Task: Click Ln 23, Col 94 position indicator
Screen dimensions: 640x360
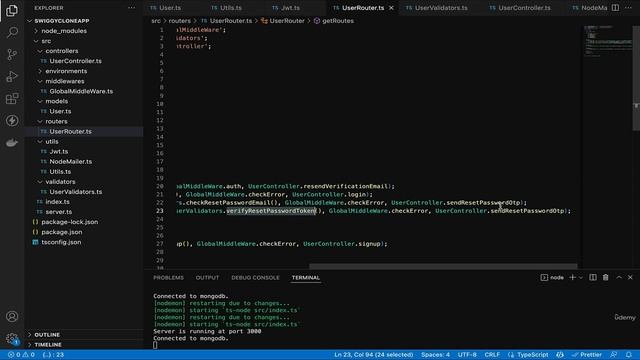Action: tap(373, 355)
